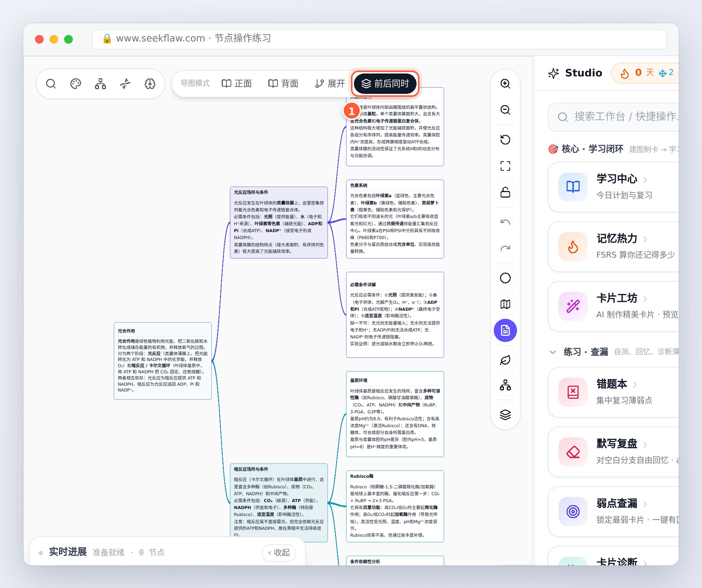
Task: Open the 学习中心 card
Action: [x=613, y=187]
